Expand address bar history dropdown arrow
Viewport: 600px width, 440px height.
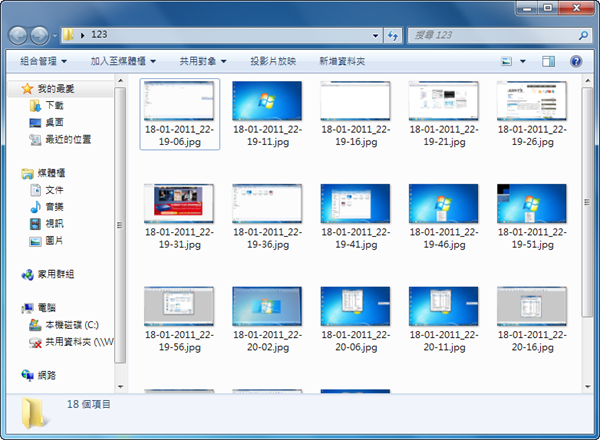click(375, 36)
